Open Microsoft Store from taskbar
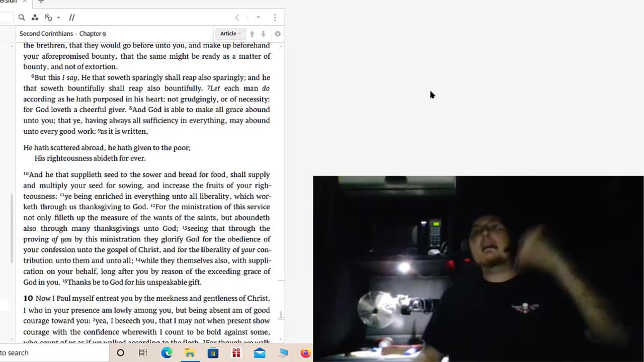The image size is (644, 362). click(x=213, y=353)
